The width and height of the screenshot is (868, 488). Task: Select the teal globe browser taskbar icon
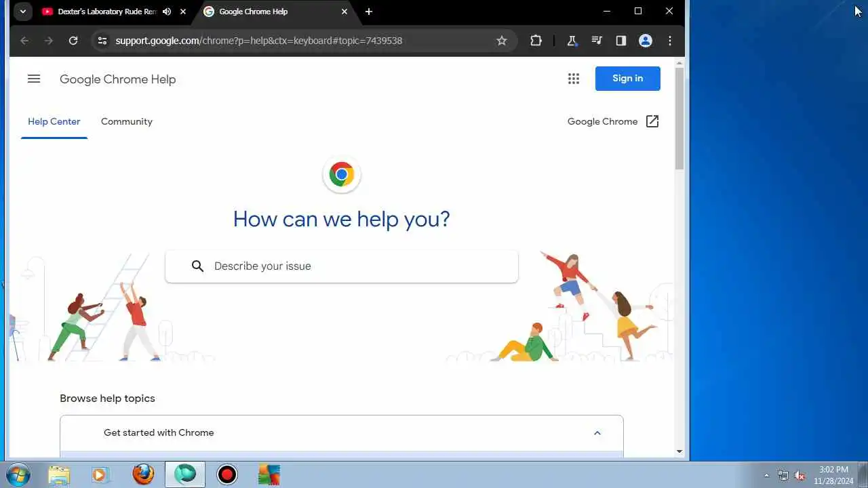[x=185, y=475]
